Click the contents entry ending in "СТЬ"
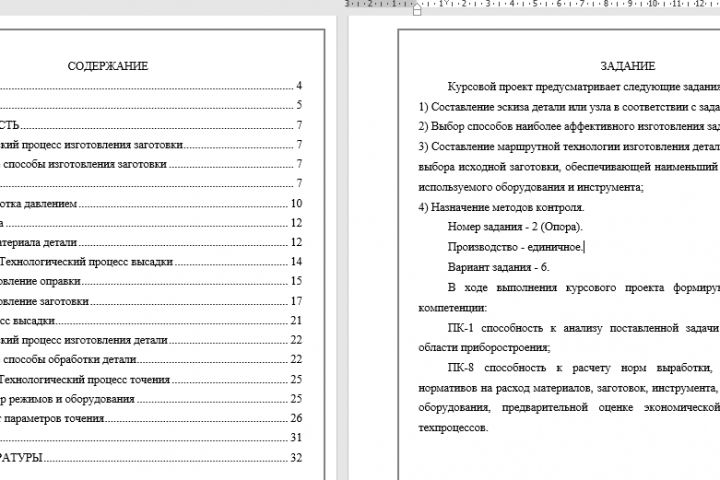 coord(151,125)
